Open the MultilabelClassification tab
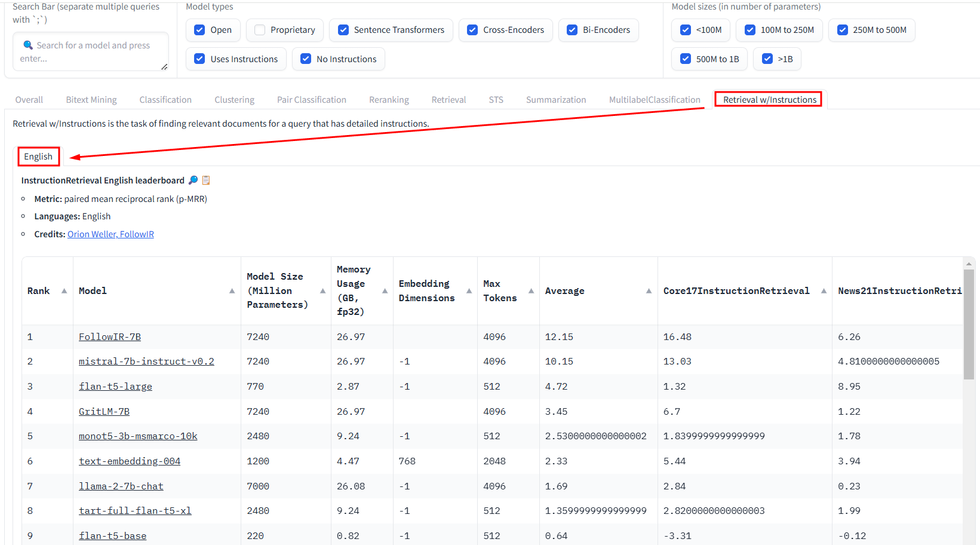Screen dimensions: 980x545 pos(655,100)
